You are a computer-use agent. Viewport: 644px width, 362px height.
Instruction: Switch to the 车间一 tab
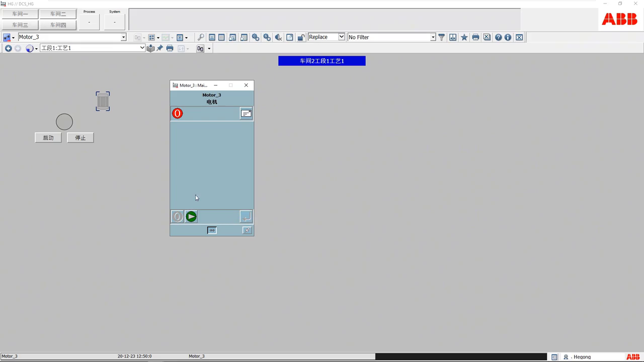pyautogui.click(x=20, y=14)
